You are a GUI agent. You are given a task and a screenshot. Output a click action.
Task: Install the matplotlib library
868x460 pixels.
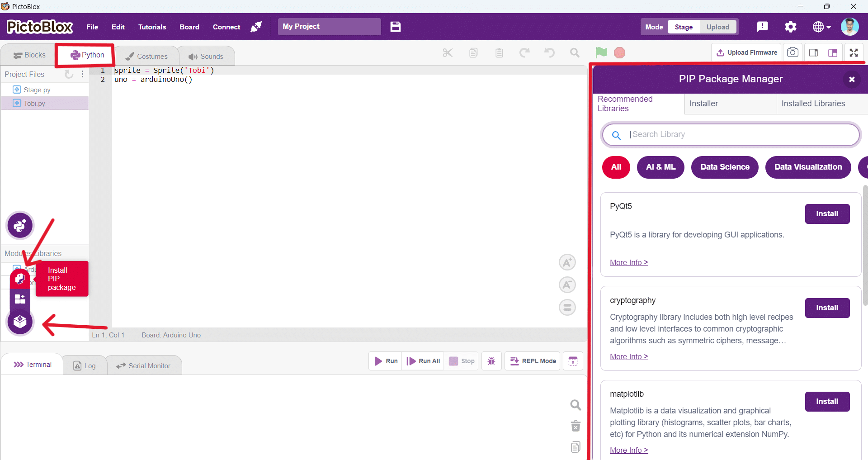coord(827,401)
